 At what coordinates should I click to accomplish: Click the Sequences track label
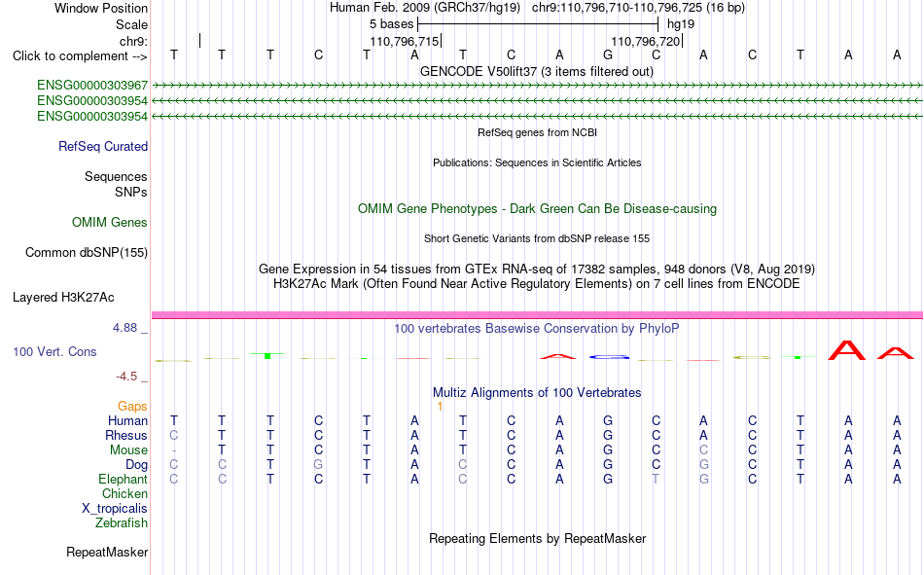(x=116, y=176)
